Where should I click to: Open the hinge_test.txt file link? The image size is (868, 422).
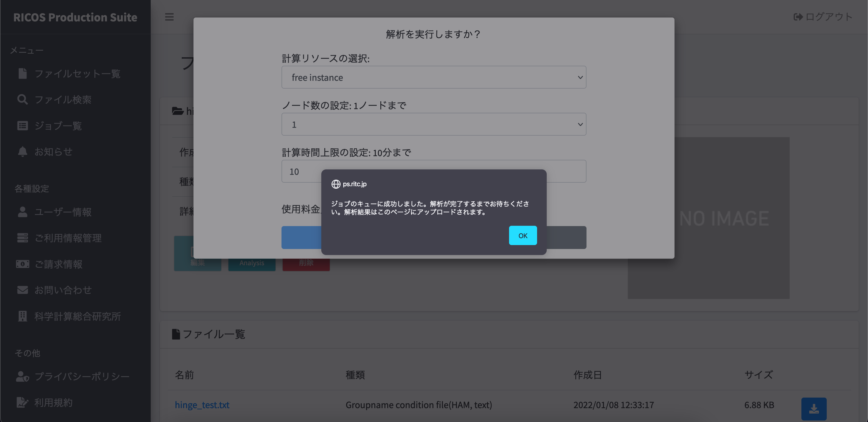(x=202, y=405)
